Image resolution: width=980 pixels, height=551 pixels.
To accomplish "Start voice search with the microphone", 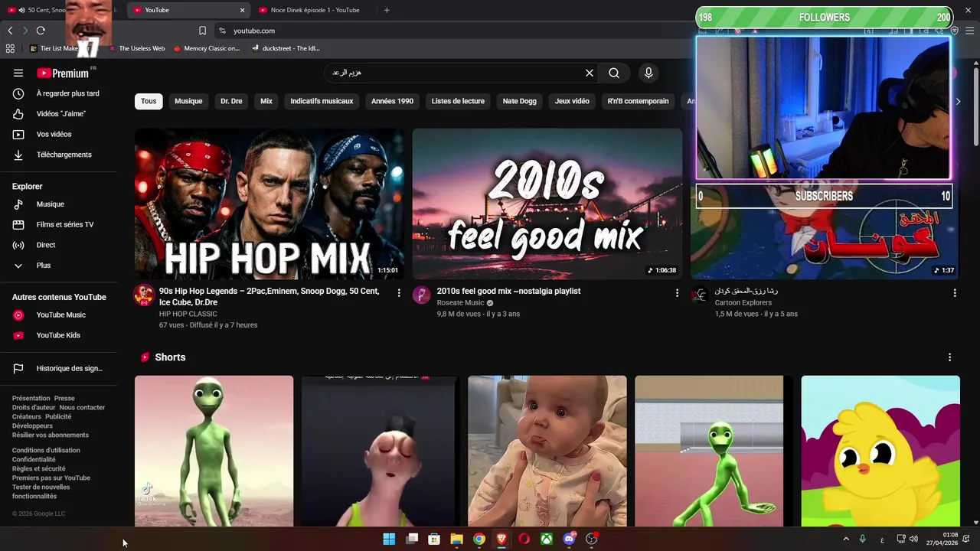I will tap(648, 73).
